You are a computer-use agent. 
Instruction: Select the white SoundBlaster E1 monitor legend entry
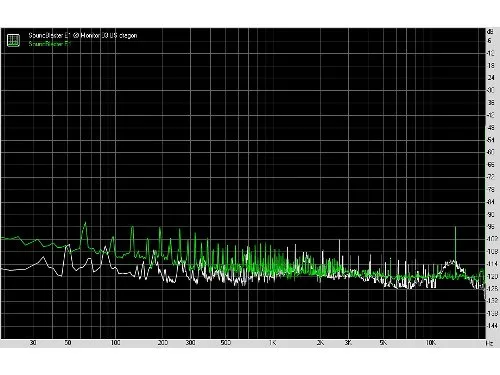tap(83, 35)
